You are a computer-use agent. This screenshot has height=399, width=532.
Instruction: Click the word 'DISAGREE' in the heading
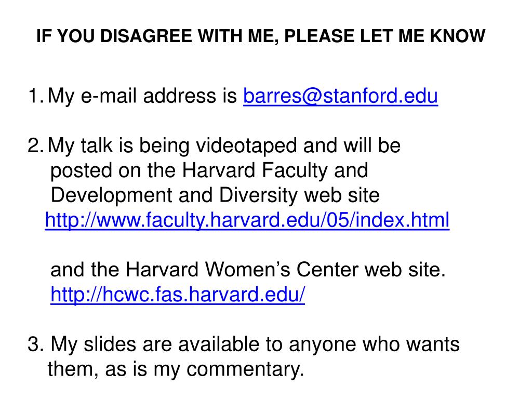click(x=146, y=36)
